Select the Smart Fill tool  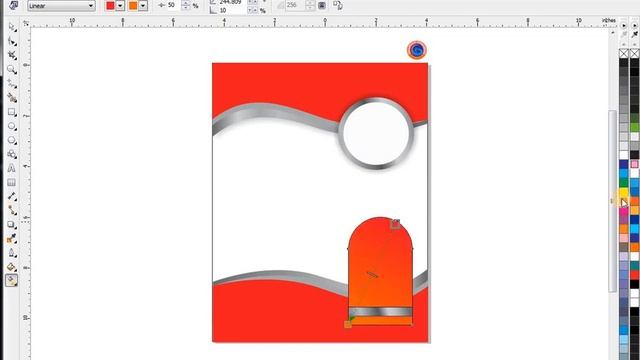pos(12,98)
